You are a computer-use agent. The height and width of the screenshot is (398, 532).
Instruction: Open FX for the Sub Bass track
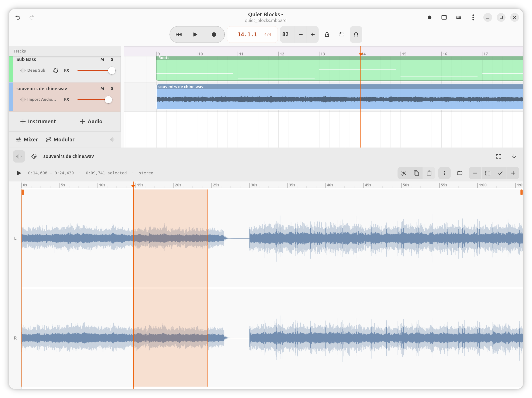click(x=67, y=70)
